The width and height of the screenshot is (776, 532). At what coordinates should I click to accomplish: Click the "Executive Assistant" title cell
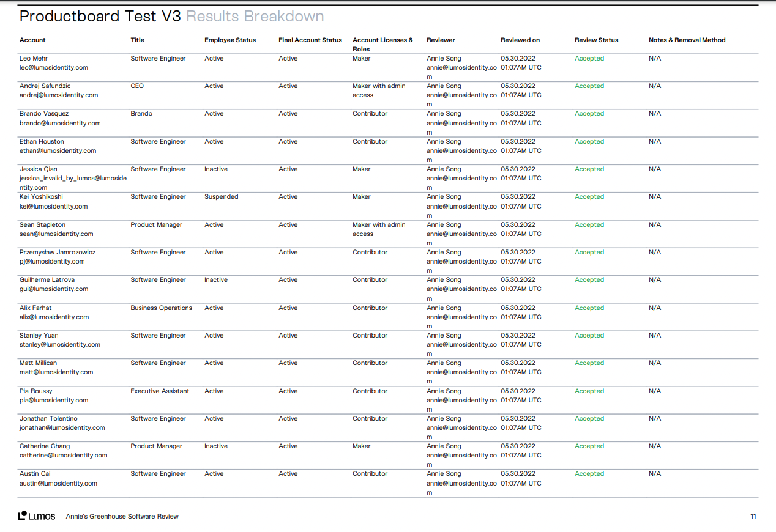pos(160,391)
